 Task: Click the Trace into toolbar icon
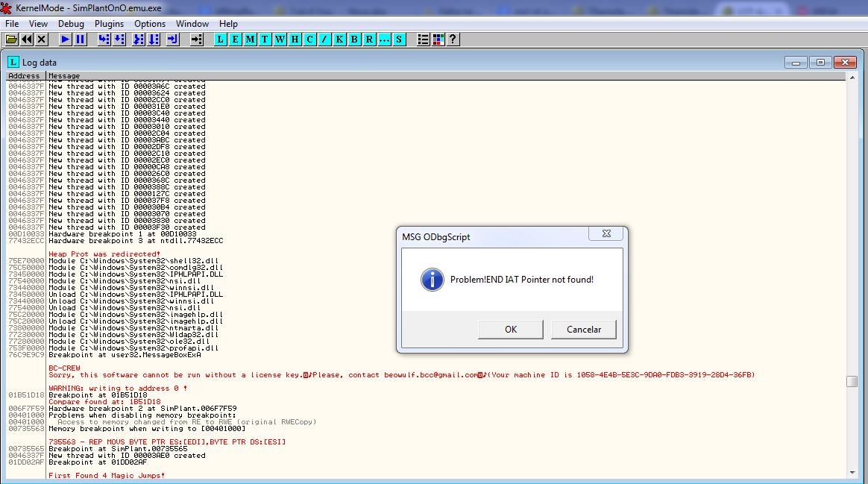(139, 40)
